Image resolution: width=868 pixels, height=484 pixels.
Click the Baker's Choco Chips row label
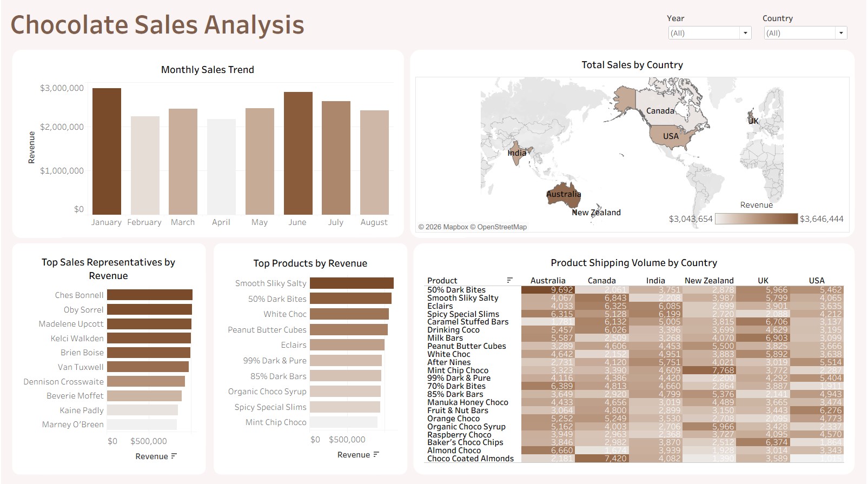pos(465,442)
